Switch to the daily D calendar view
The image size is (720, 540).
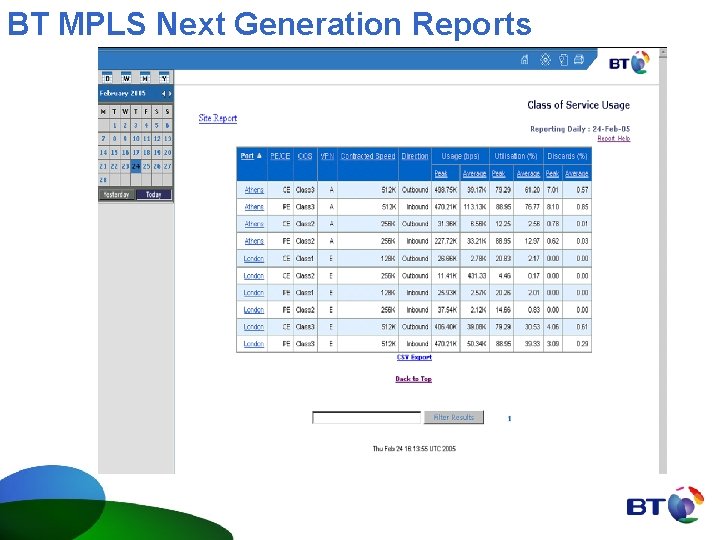click(x=107, y=77)
